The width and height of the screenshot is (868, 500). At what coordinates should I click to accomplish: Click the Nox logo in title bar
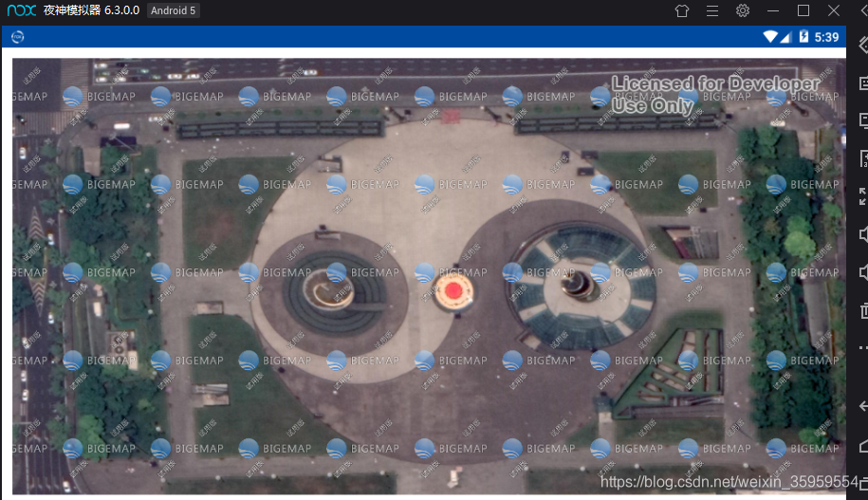22,10
